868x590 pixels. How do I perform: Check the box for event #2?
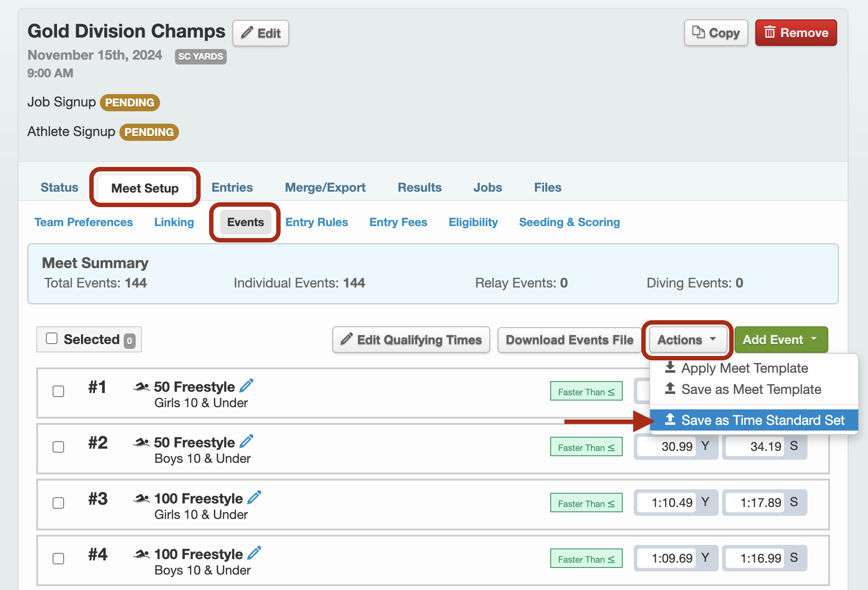(x=58, y=447)
